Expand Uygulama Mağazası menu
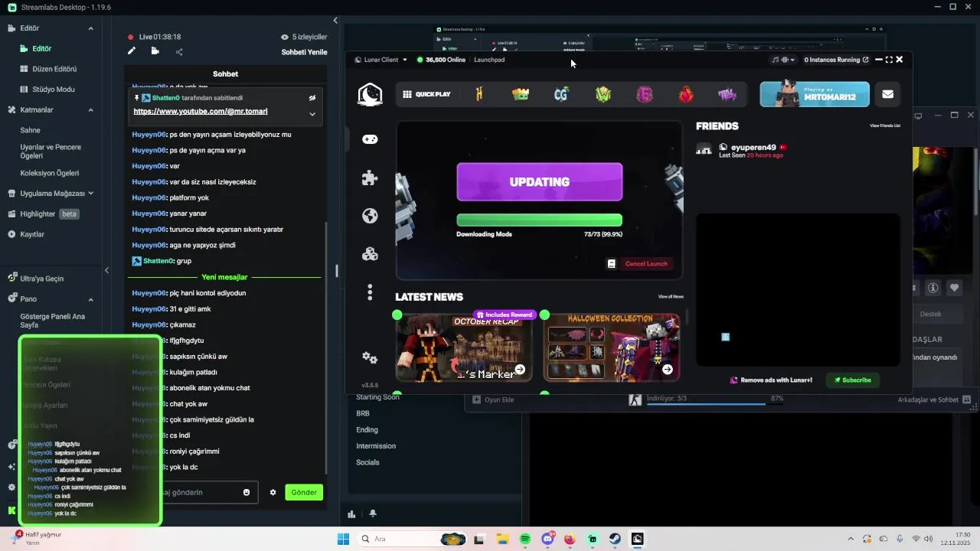Screen dimensions: 980x551 (x=90, y=194)
